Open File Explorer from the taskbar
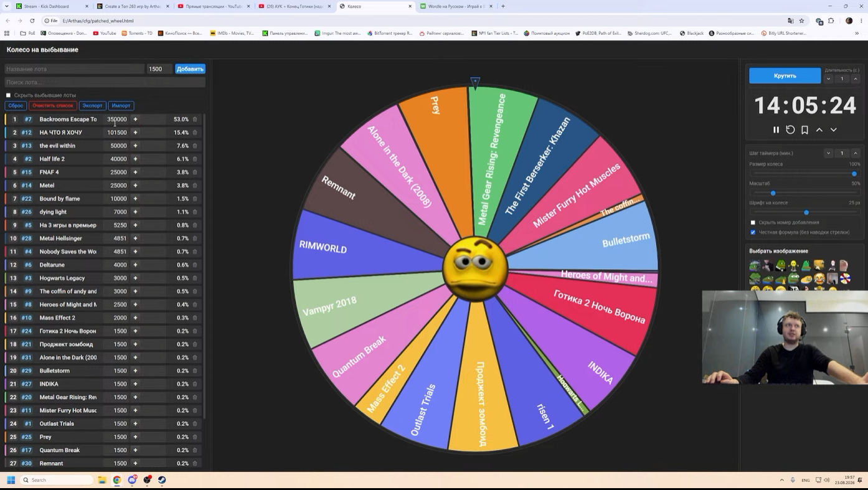The width and height of the screenshot is (868, 490). tap(102, 480)
